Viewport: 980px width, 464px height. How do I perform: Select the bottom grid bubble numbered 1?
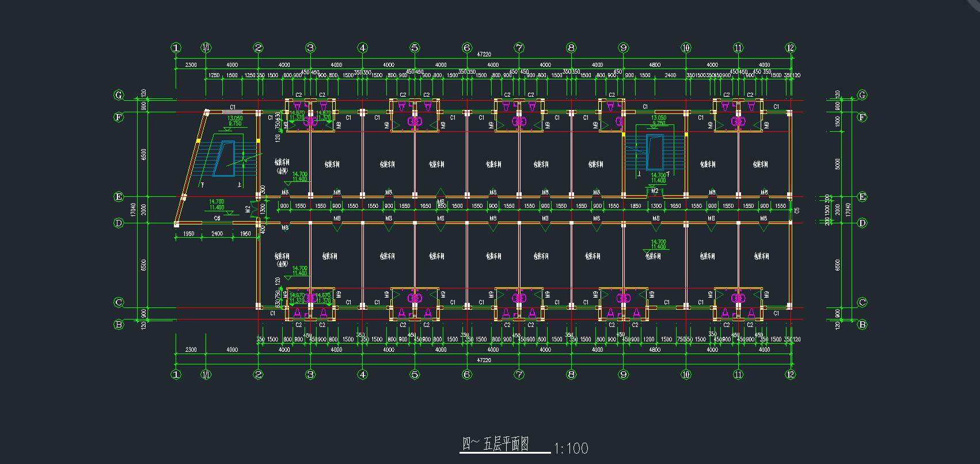coord(176,375)
